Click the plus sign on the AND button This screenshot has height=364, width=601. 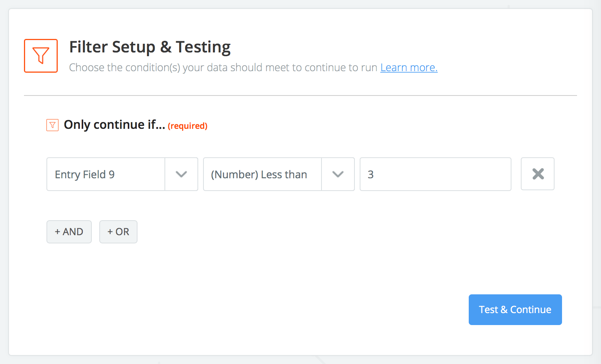pos(57,232)
